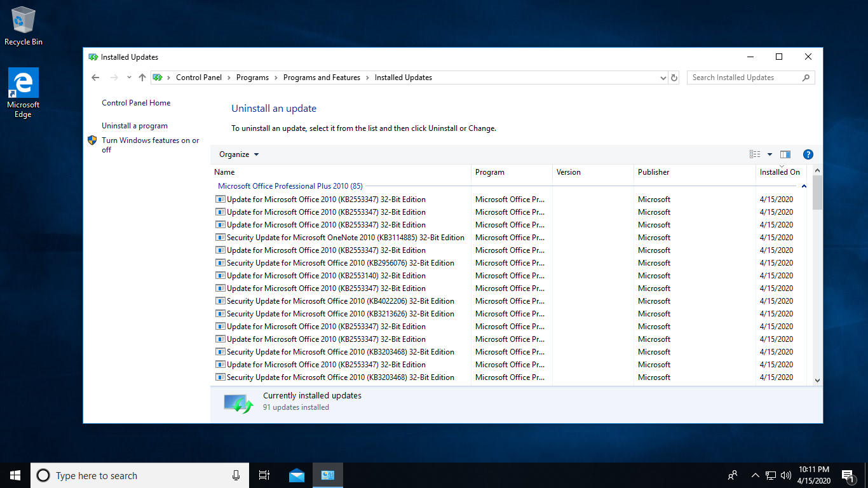868x488 pixels.
Task: Sort by the Version column header
Action: click(x=593, y=172)
